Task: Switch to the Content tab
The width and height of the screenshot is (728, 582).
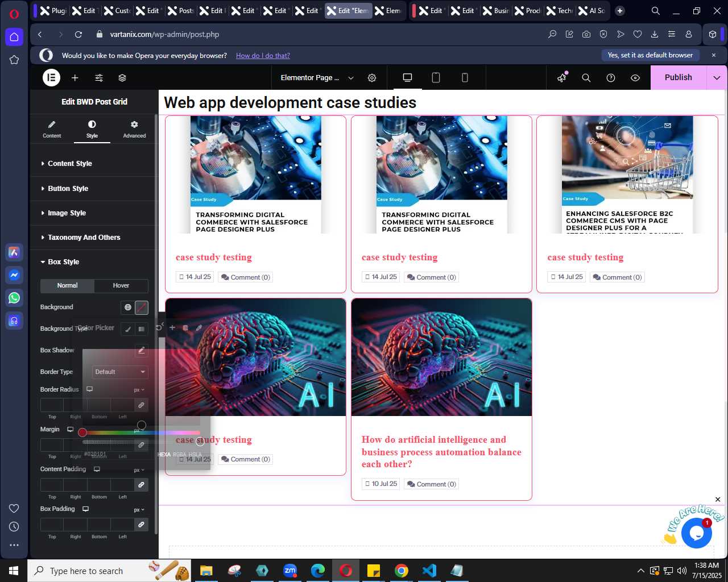Action: 52,130
